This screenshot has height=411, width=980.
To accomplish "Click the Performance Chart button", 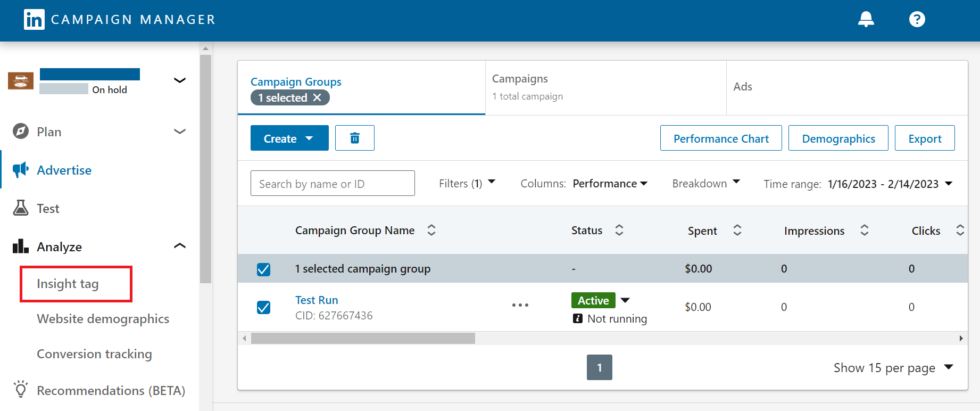I will pyautogui.click(x=721, y=138).
